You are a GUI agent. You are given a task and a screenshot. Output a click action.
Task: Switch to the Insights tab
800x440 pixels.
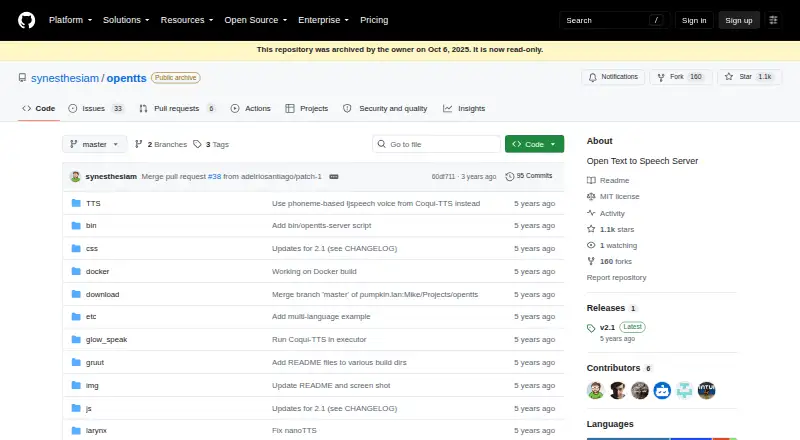pyautogui.click(x=464, y=109)
